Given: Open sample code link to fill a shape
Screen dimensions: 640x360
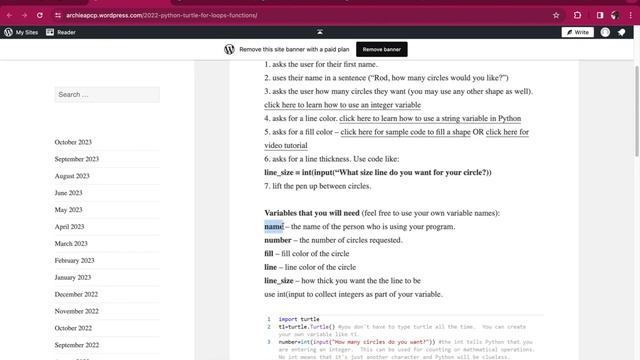Looking at the screenshot, I should click(x=405, y=132).
